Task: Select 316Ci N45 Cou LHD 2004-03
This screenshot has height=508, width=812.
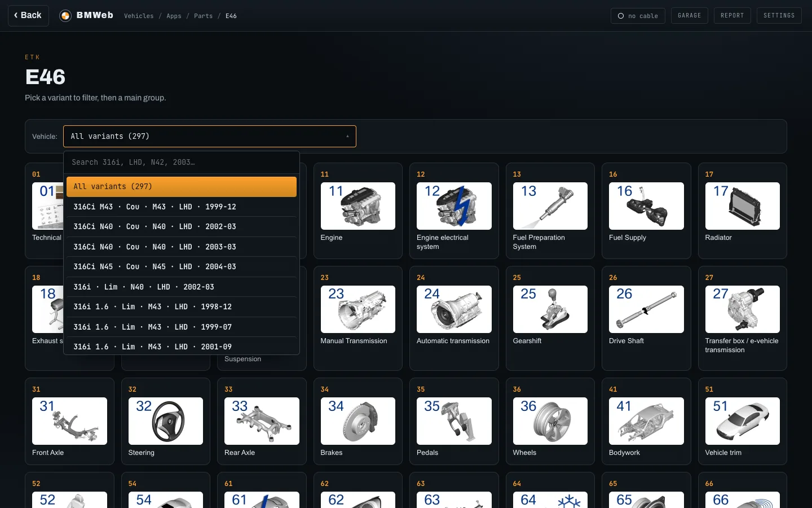Action: [x=182, y=266]
